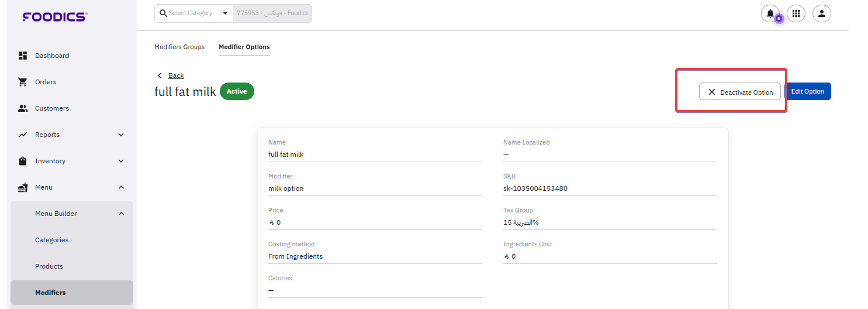868x309 pixels.
Task: Click the Edit Option button
Action: (x=807, y=91)
